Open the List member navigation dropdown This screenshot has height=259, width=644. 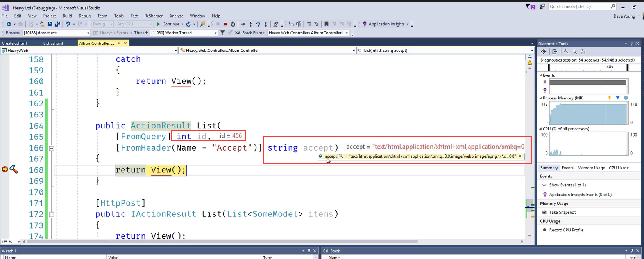pos(445,50)
